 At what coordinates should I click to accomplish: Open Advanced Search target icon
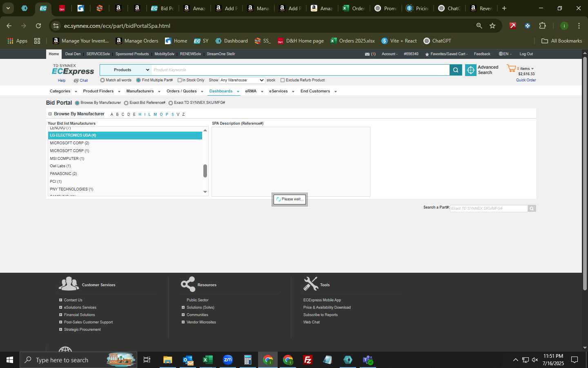pos(471,70)
